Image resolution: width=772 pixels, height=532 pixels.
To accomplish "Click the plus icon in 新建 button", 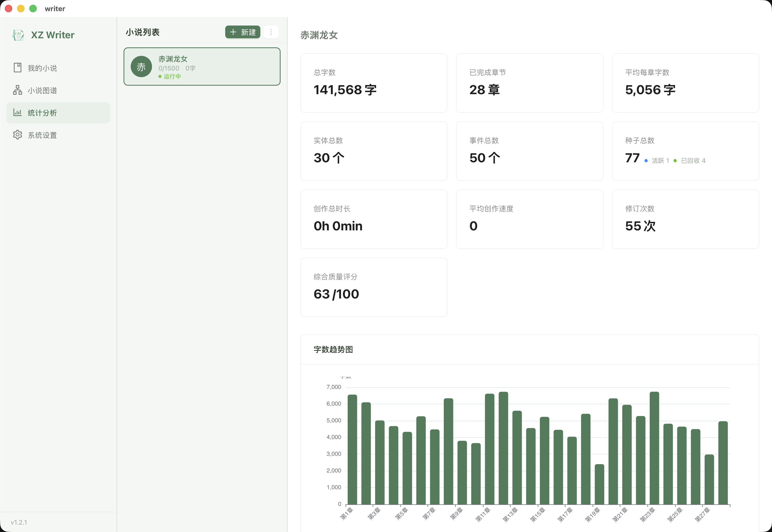I will [233, 32].
